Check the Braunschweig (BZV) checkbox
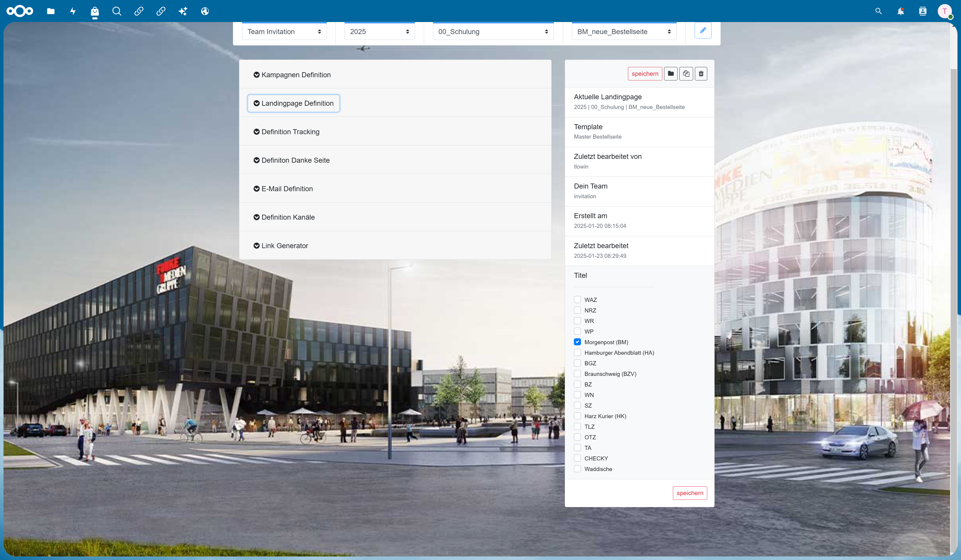961x560 pixels. click(577, 374)
